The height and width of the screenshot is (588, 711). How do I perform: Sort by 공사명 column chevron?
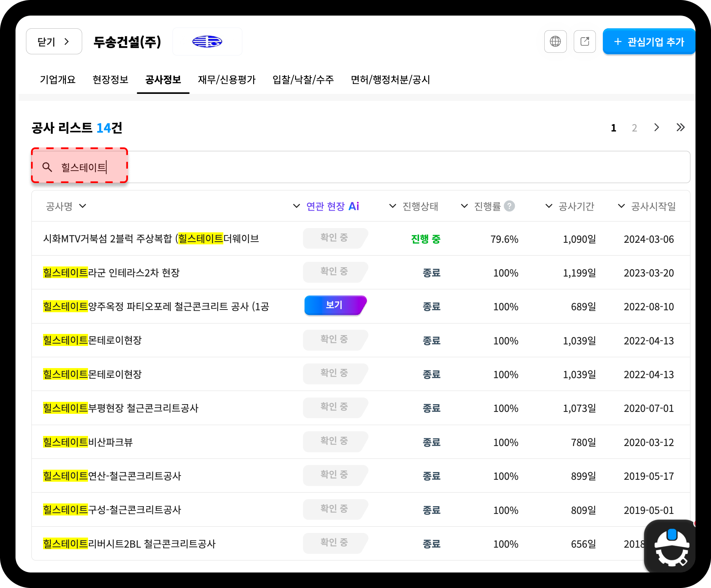83,206
